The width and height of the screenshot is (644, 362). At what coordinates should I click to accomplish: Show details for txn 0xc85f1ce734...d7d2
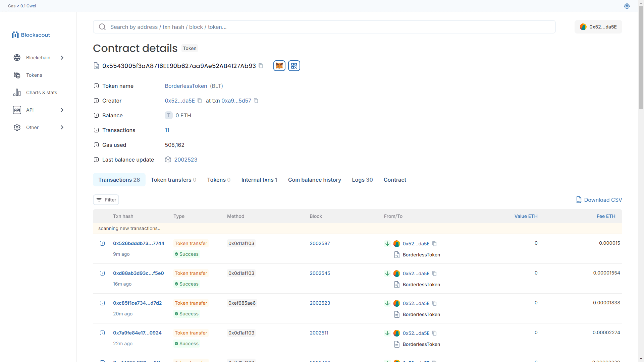tap(102, 303)
